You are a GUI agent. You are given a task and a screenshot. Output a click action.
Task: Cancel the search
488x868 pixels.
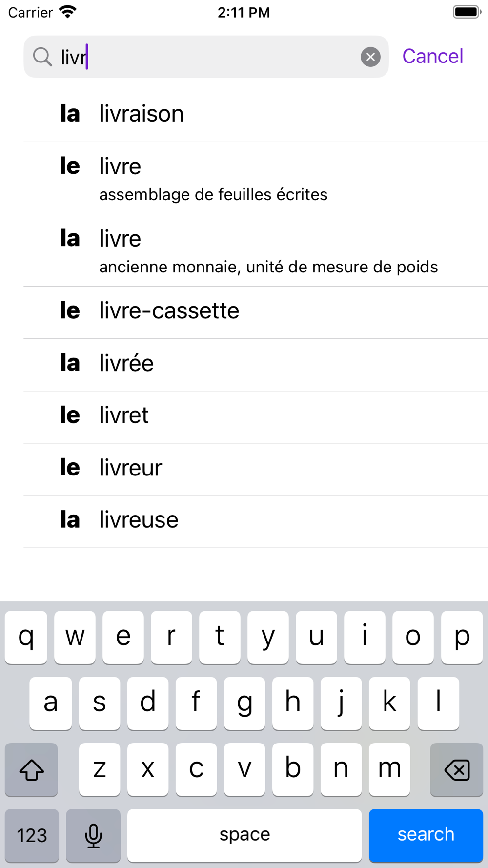point(432,57)
